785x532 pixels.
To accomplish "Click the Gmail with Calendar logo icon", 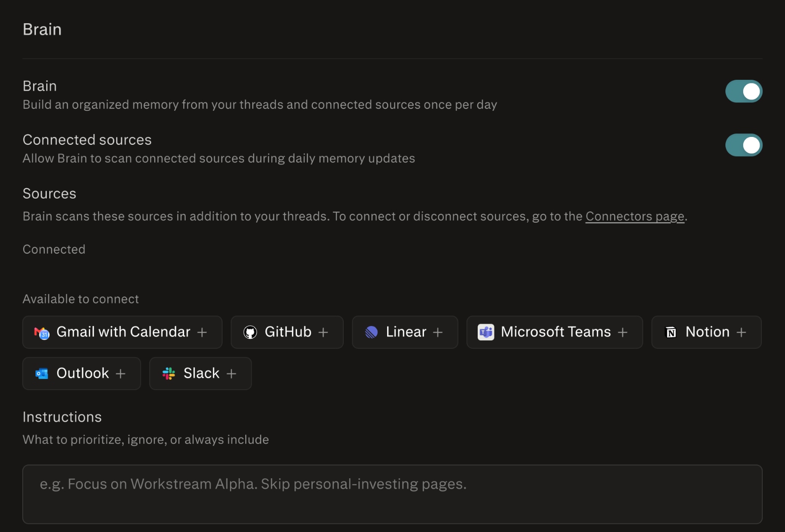I will (x=42, y=333).
